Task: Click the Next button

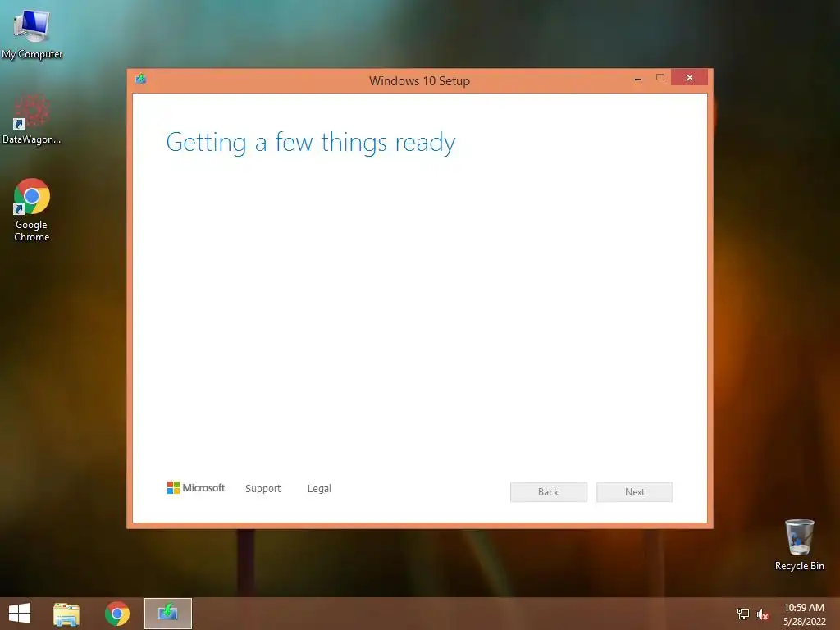Action: coord(635,492)
